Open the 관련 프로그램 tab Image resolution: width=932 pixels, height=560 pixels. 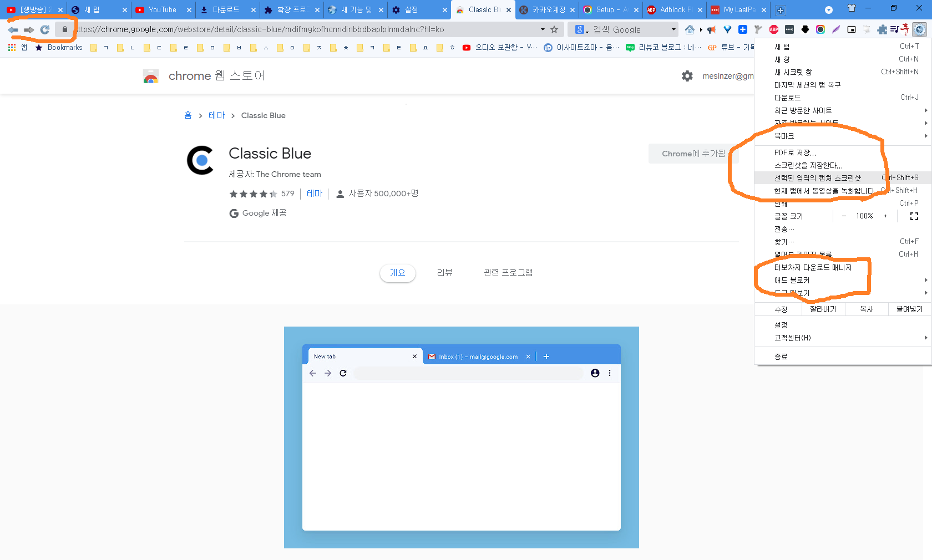click(508, 273)
